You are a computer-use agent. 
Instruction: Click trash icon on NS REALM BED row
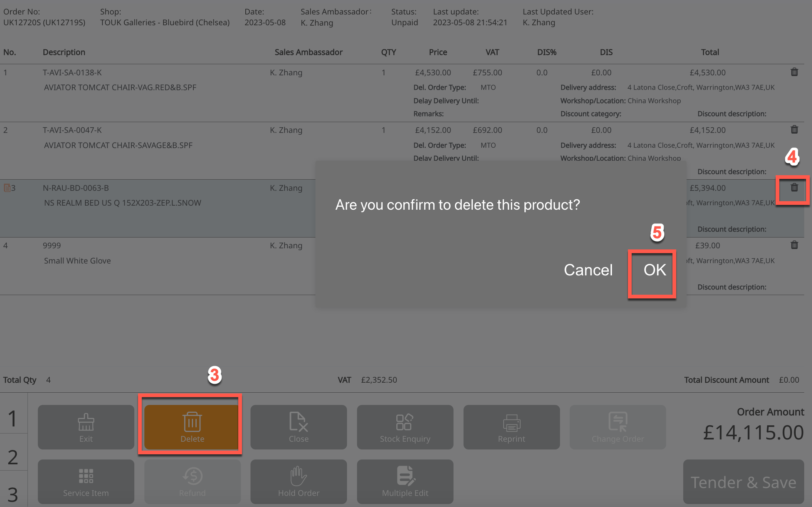794,187
